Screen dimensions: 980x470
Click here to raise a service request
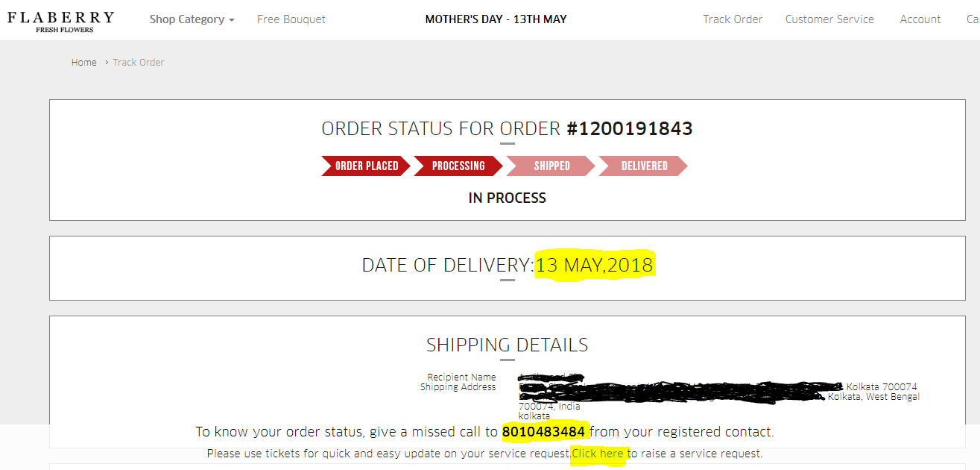(x=598, y=454)
